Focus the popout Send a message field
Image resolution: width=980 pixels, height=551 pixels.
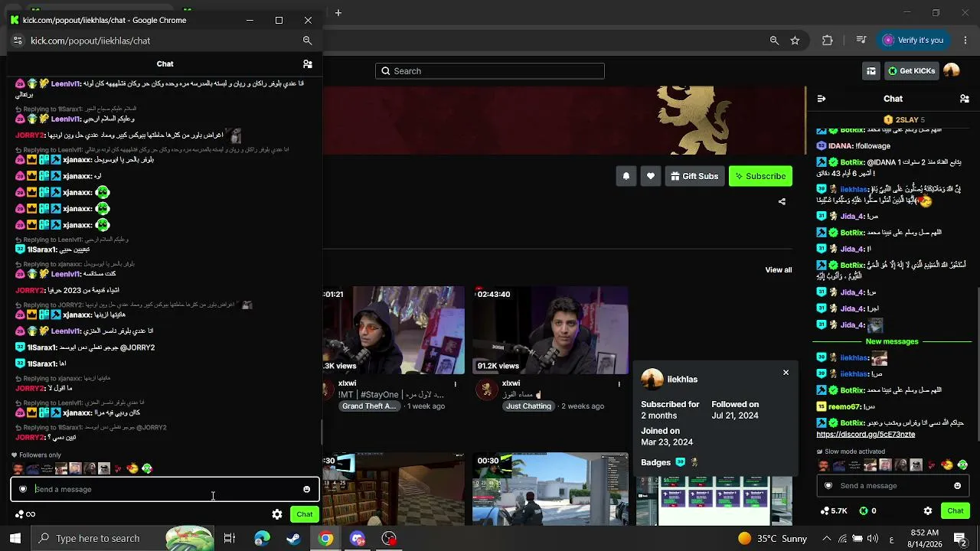point(165,489)
